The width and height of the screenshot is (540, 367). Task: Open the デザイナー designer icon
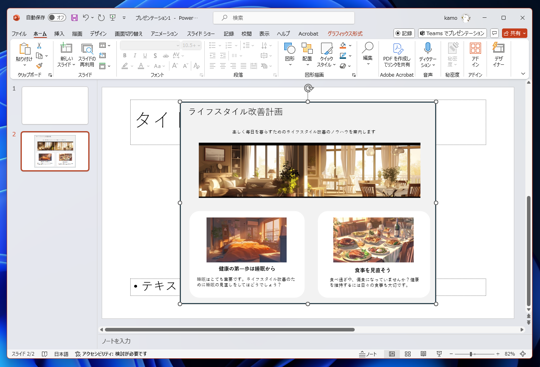[x=498, y=48]
